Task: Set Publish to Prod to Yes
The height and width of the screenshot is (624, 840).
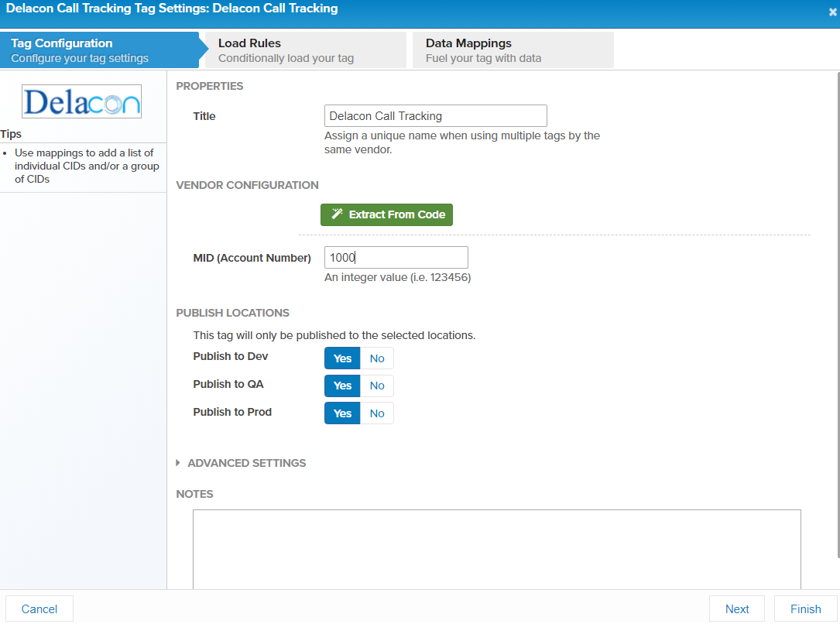Action: click(x=342, y=413)
